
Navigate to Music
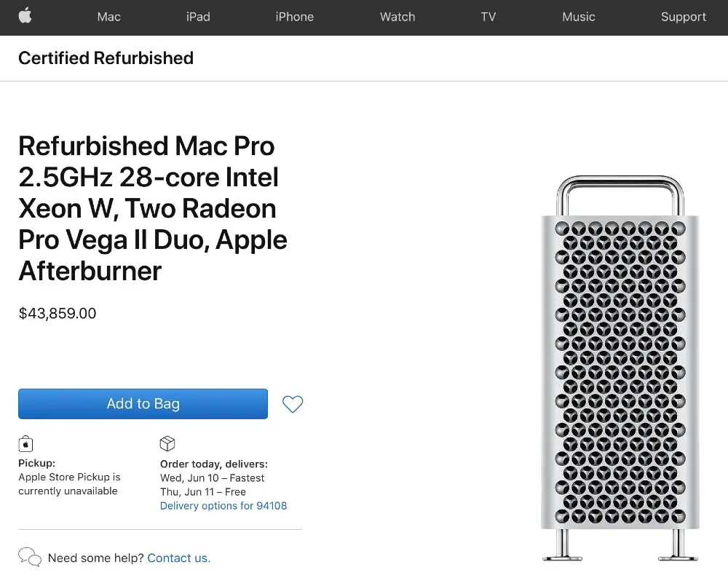579,17
